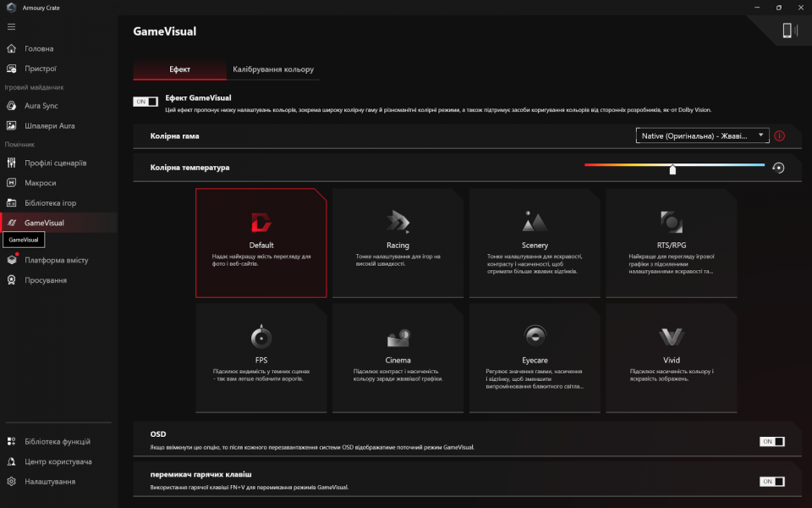Switch to the Калібрування кольору tab
Screen dimensions: 812x508
[x=273, y=69]
